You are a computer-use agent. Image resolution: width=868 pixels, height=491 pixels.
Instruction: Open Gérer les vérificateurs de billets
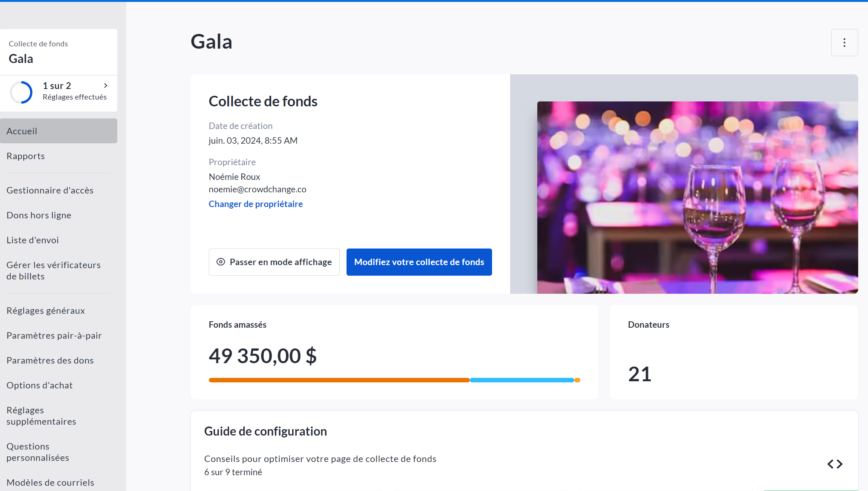[53, 270]
